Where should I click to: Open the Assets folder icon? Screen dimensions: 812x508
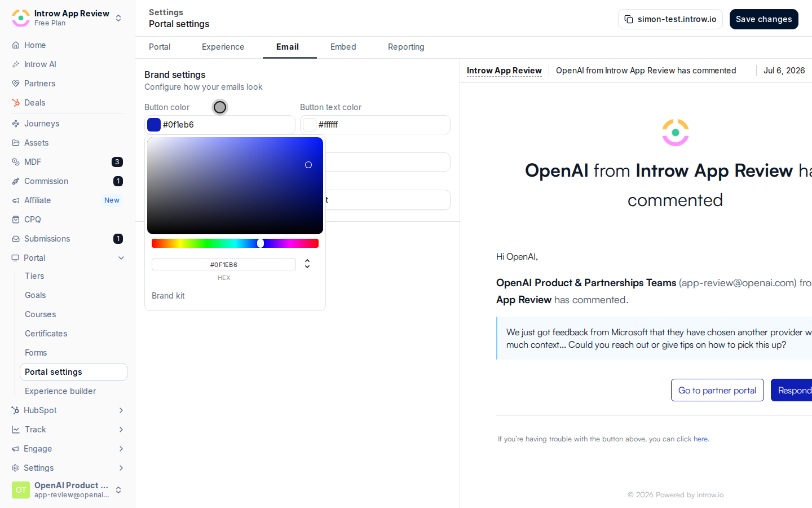16,143
